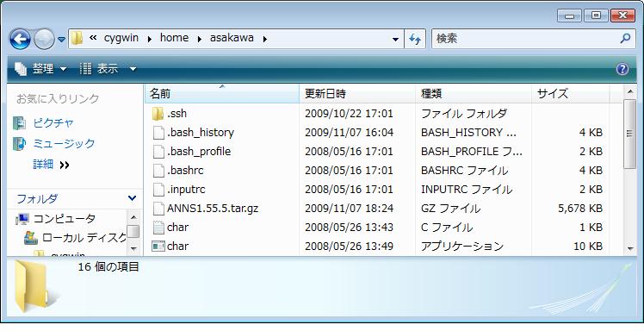Click the folder icon in address bar
Image resolution: width=644 pixels, height=331 pixels.
[77, 39]
